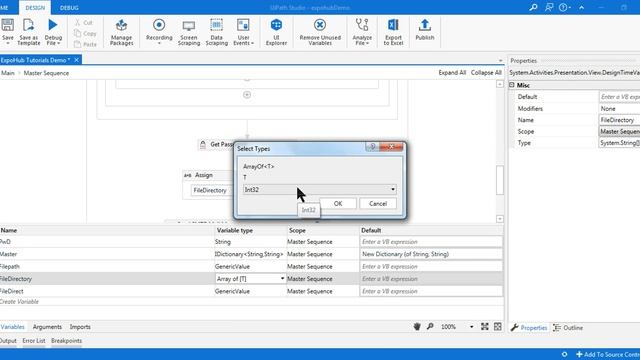Open the Arguments panel tab

pyautogui.click(x=47, y=327)
